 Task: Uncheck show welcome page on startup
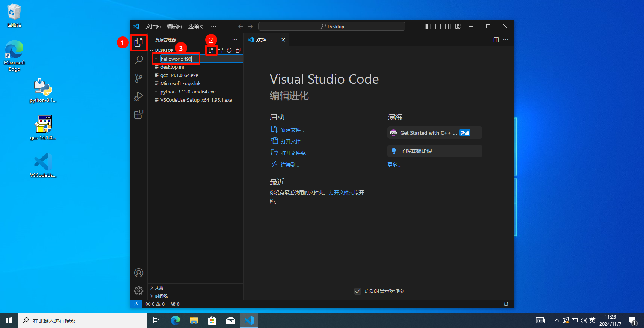[x=358, y=291]
